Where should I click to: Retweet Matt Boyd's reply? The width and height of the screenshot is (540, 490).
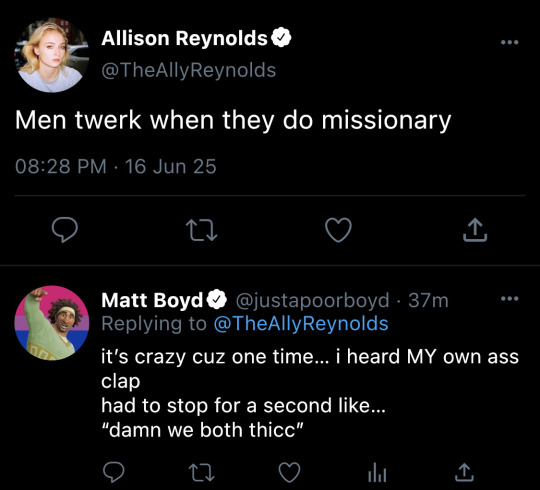point(202,472)
